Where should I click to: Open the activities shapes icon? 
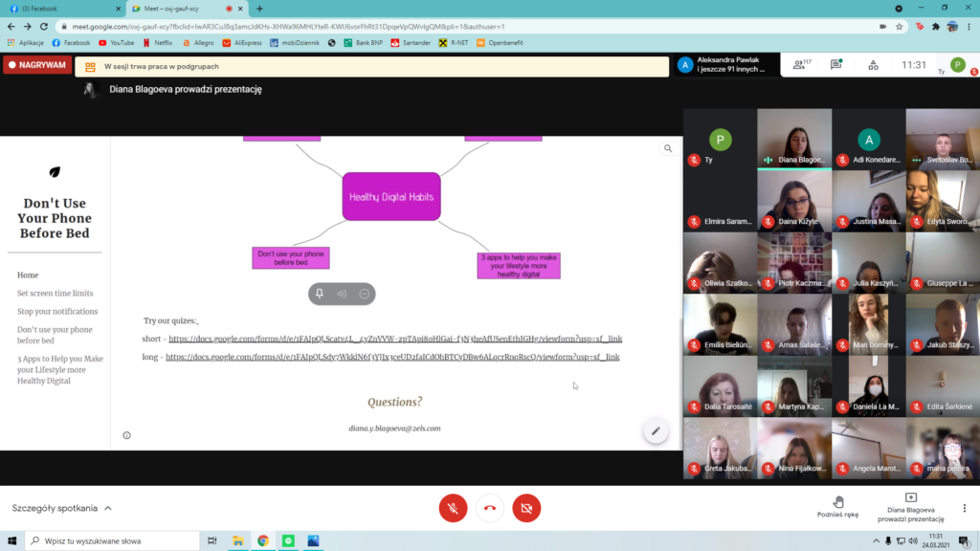point(873,65)
